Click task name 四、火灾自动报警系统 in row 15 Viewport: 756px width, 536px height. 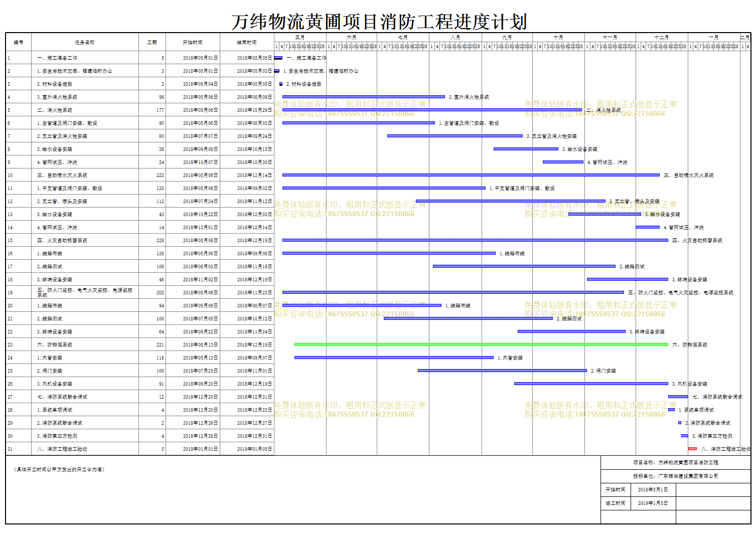coord(62,241)
